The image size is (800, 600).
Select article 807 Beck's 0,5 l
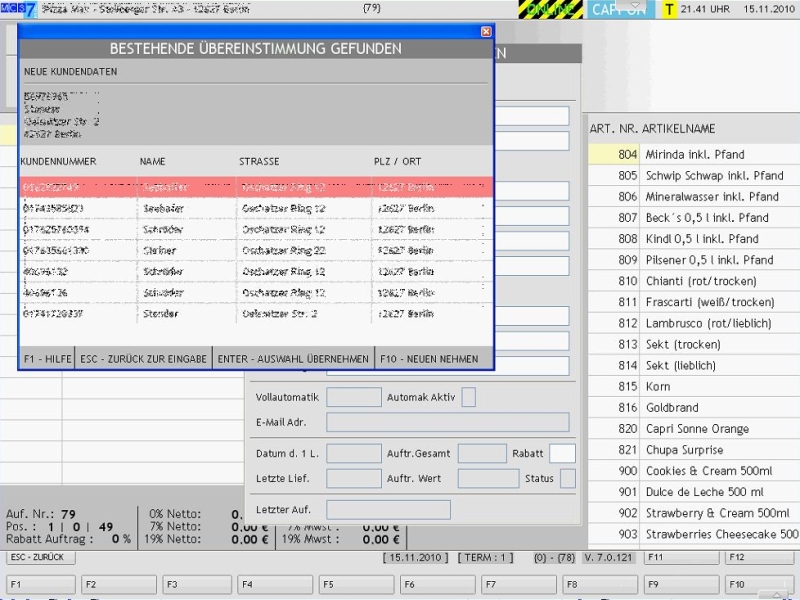point(694,217)
